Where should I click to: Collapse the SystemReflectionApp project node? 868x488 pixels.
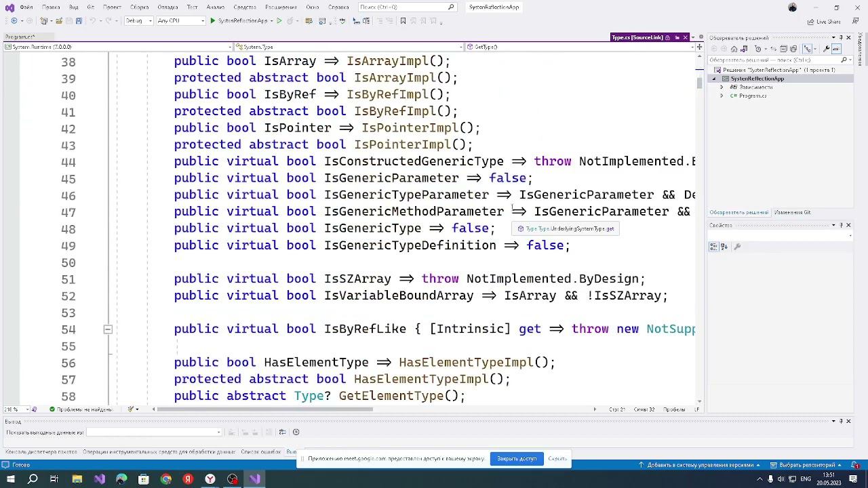click(x=714, y=79)
